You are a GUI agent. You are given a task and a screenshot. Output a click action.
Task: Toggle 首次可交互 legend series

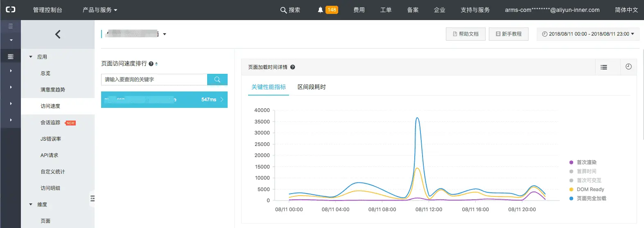click(585, 180)
